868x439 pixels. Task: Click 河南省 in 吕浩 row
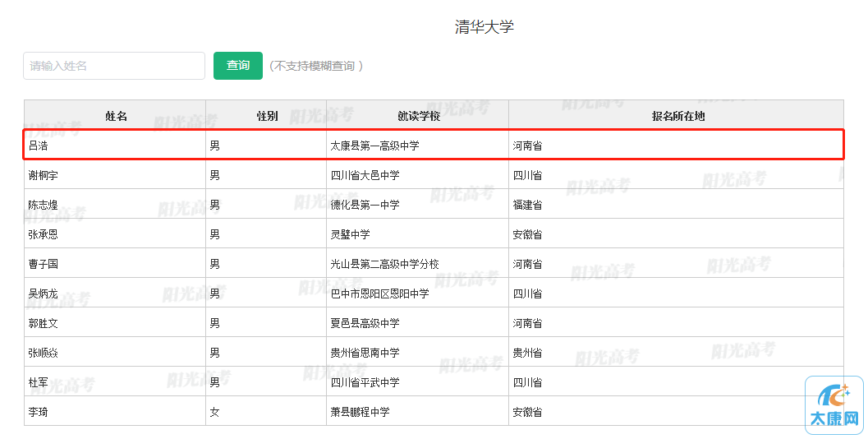(x=527, y=146)
